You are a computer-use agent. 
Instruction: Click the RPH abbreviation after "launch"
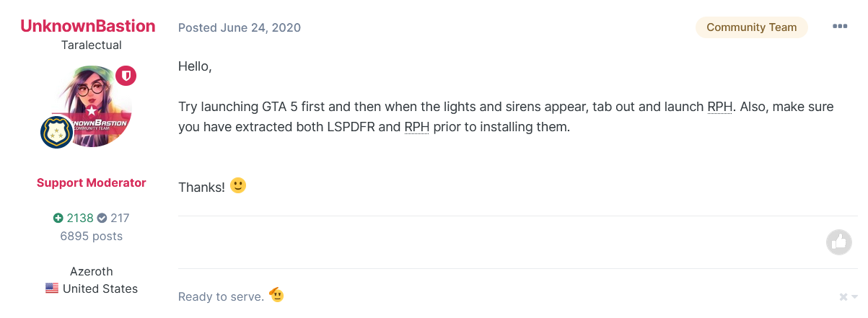(x=719, y=107)
